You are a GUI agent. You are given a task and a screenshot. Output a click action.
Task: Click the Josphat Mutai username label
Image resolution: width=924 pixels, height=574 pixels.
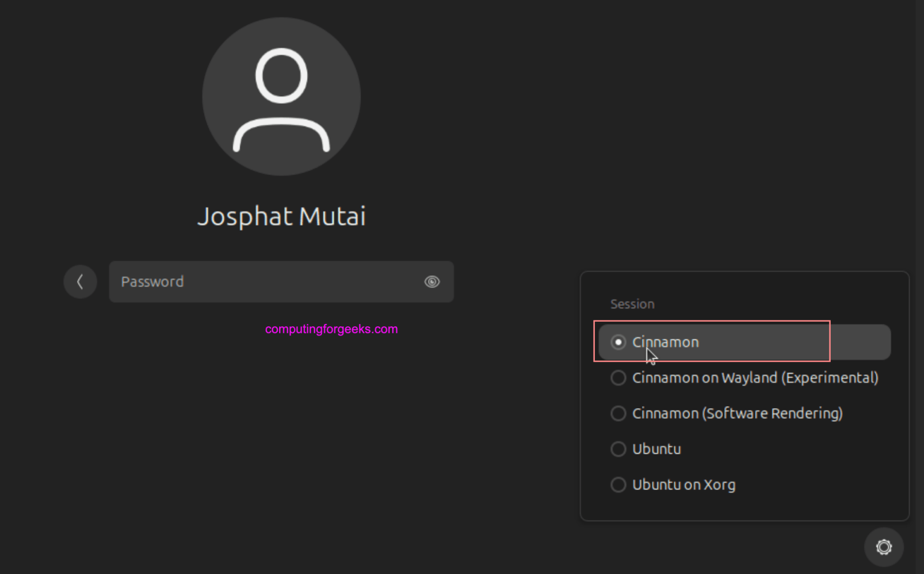click(281, 216)
